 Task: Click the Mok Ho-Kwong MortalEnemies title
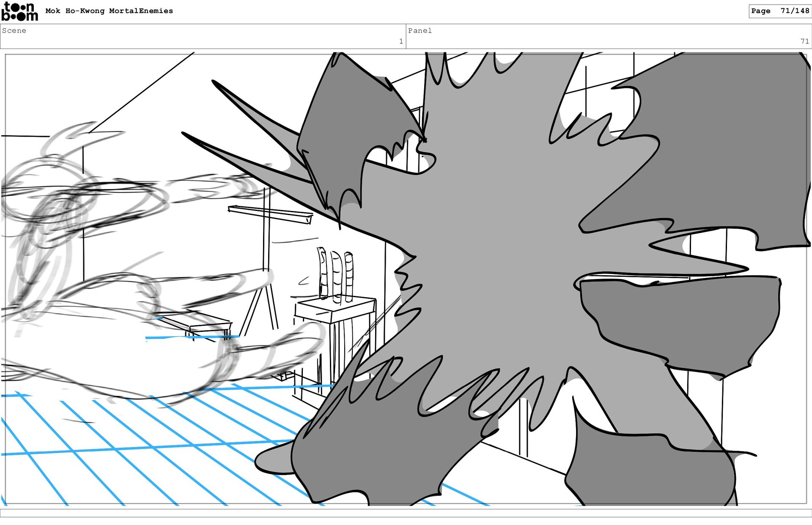coord(109,11)
